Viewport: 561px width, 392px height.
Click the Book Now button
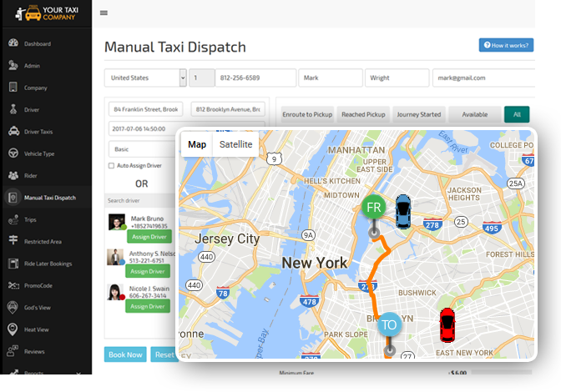pos(125,354)
